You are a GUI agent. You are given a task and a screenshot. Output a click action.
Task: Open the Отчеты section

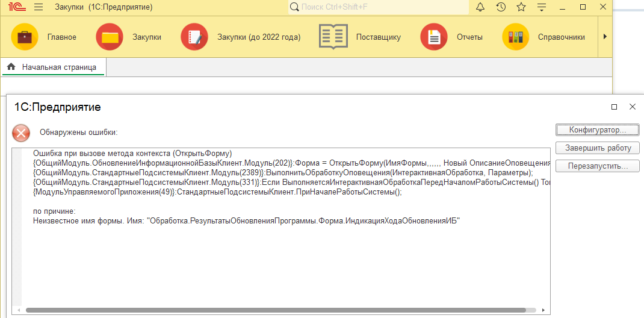469,37
